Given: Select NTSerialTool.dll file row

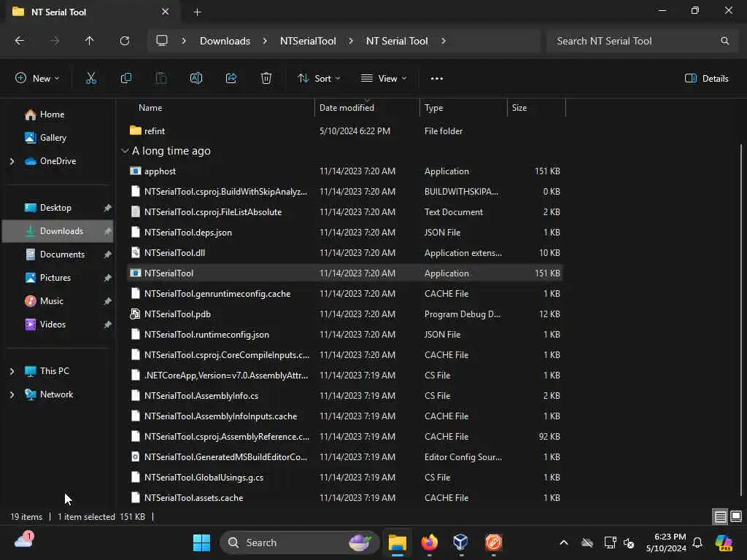Looking at the screenshot, I should [x=344, y=253].
